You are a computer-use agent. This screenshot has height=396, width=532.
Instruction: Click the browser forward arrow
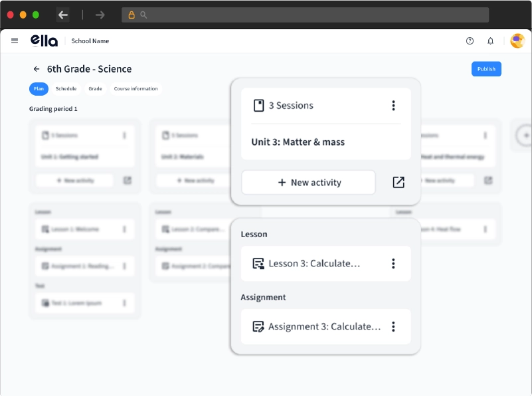tap(100, 15)
